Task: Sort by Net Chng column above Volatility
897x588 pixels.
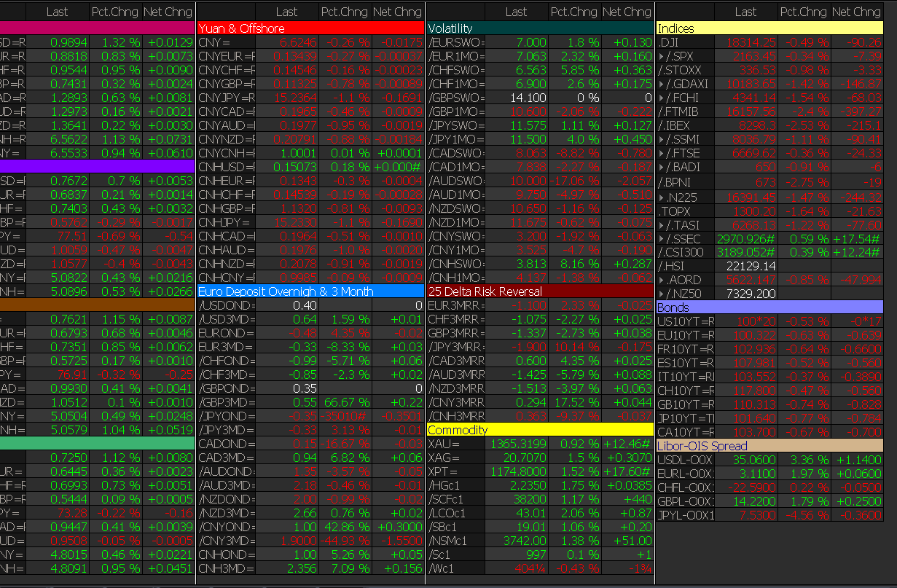Action: (x=627, y=12)
